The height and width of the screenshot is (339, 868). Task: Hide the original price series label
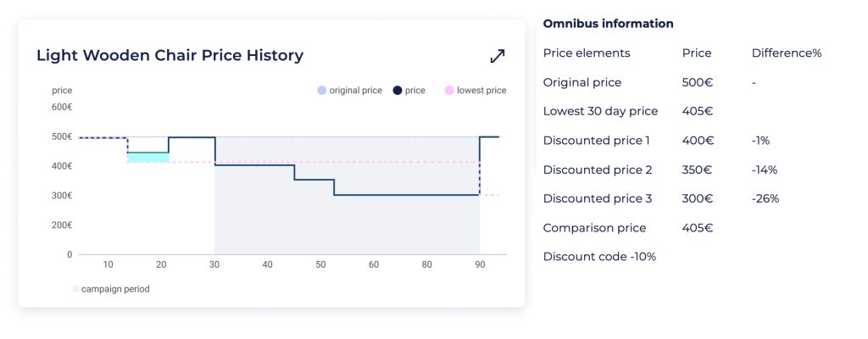click(x=356, y=91)
